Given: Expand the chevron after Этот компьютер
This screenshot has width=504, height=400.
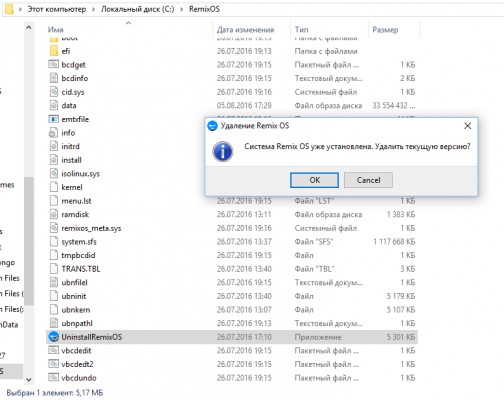Looking at the screenshot, I should (93, 9).
